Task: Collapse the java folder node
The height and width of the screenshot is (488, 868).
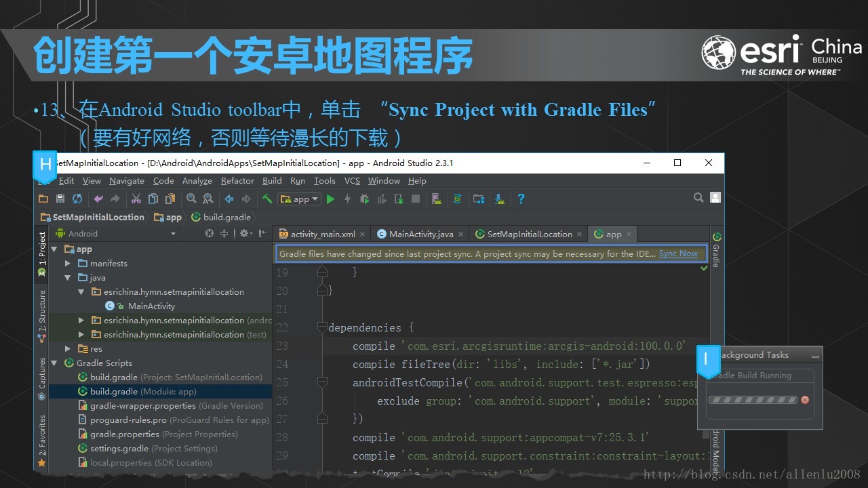Action: [x=68, y=277]
